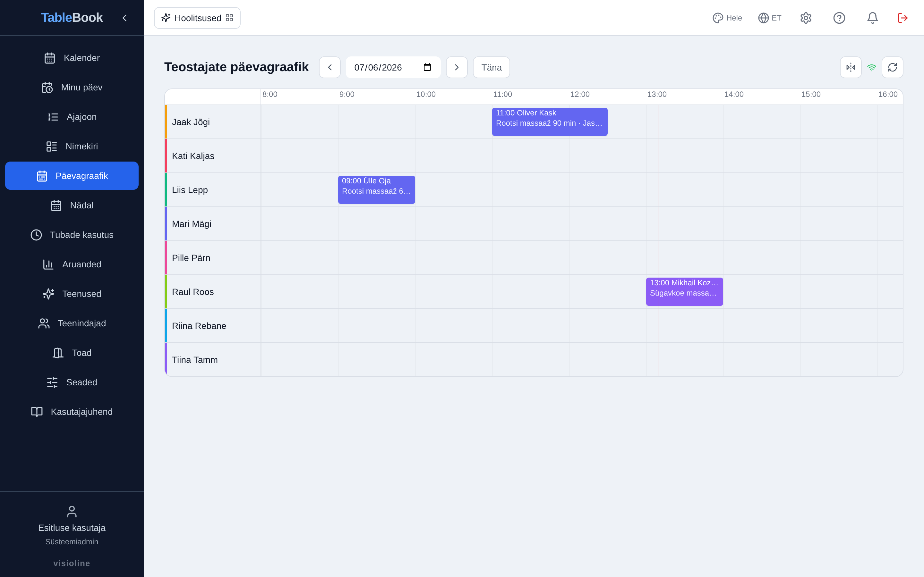Switch language with the ET globe
The image size is (924, 577).
pos(770,18)
